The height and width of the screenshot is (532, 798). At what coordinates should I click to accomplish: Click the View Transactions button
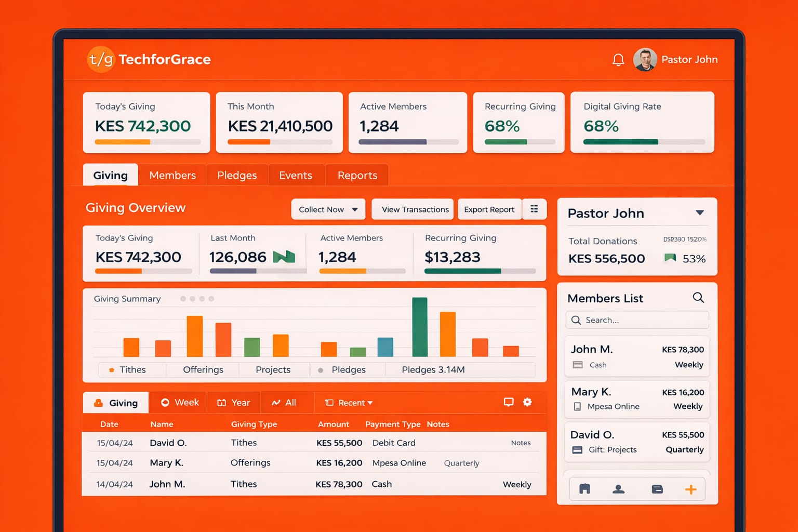coord(415,209)
